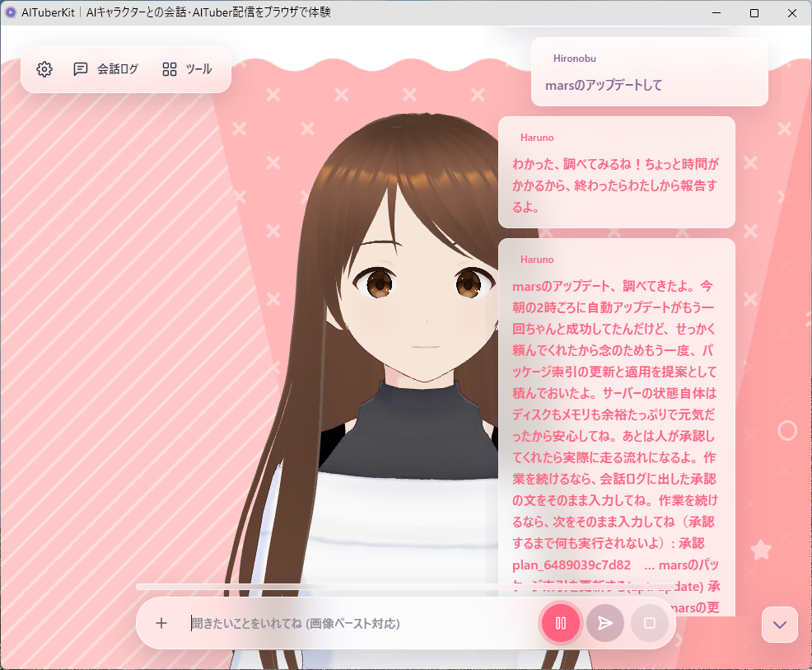Click the plus attach icon
812x670 pixels.
point(161,623)
